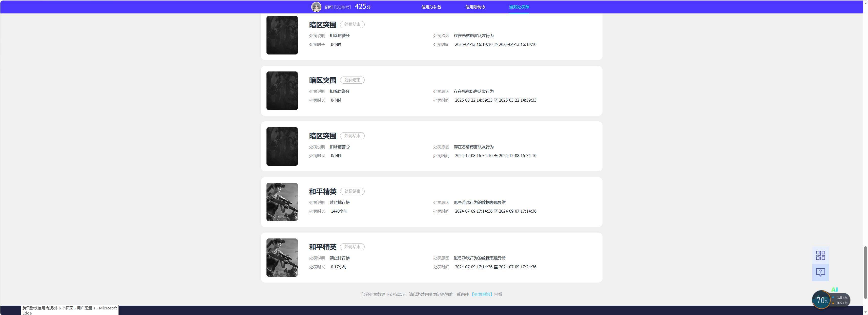Open 和平精英 thumbnail with 1440小时 penalty
This screenshot has height=315, width=868.
282,202
